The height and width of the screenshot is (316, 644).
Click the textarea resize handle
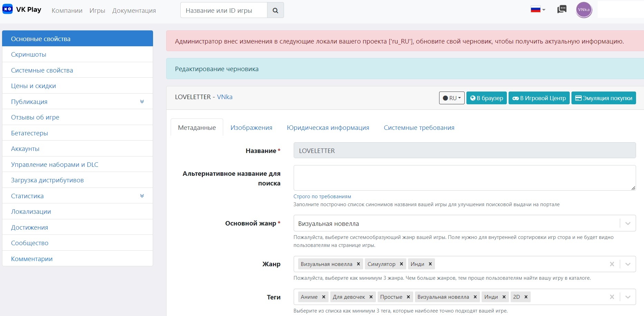coord(633,188)
